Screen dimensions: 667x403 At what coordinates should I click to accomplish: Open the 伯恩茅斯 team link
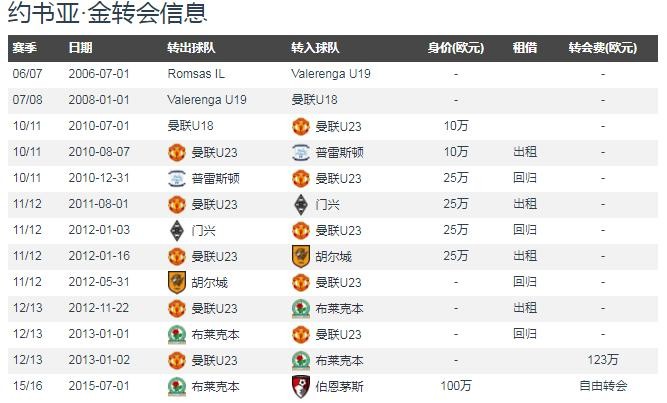tap(336, 386)
